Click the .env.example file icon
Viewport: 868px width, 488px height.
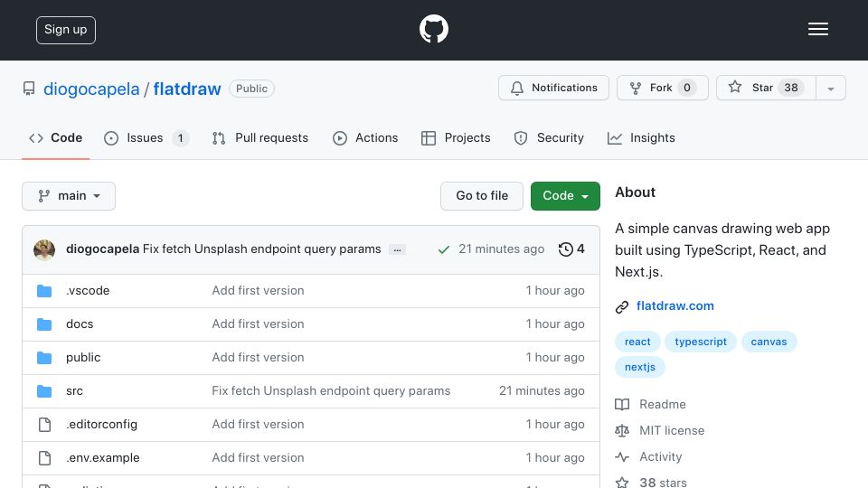(x=44, y=458)
